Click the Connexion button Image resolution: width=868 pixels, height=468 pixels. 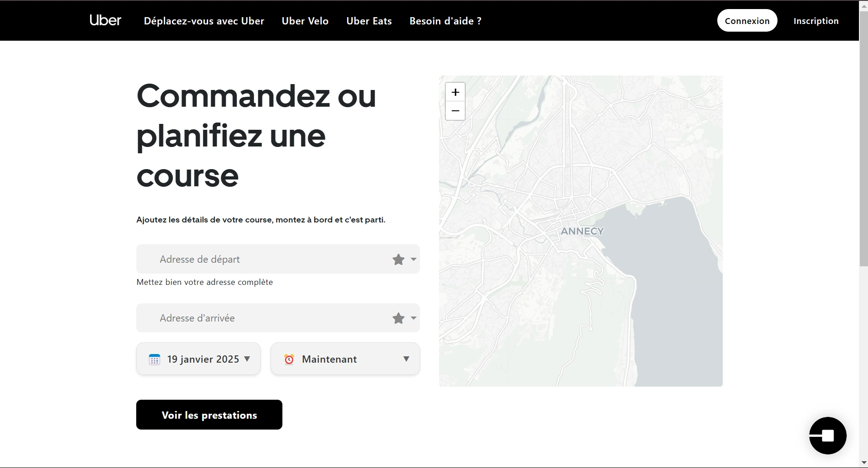pyautogui.click(x=747, y=20)
